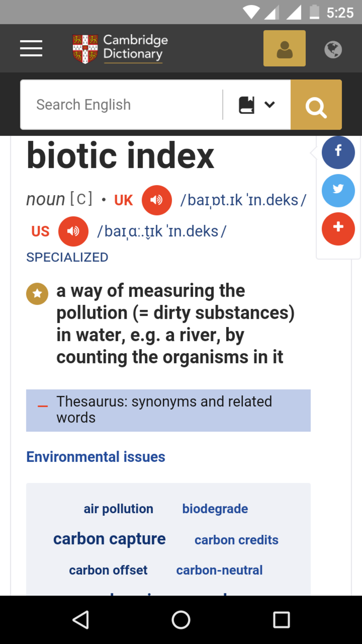Open the hamburger navigation menu

point(31,48)
